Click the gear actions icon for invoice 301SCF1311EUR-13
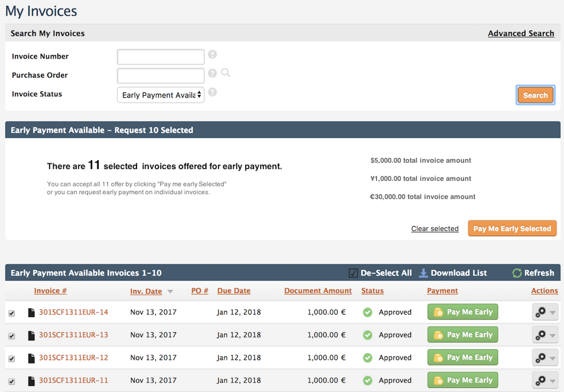 click(541, 335)
